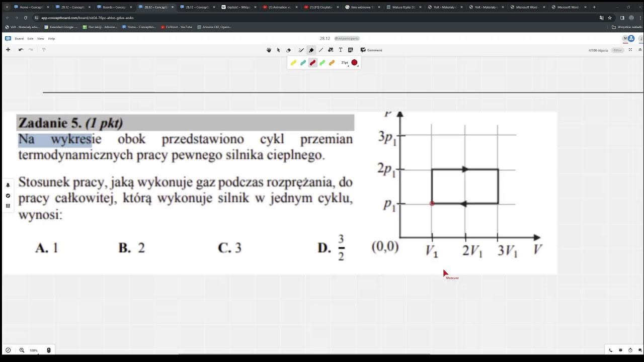The image size is (644, 362).
Task: Add a sticky note
Action: 350,50
